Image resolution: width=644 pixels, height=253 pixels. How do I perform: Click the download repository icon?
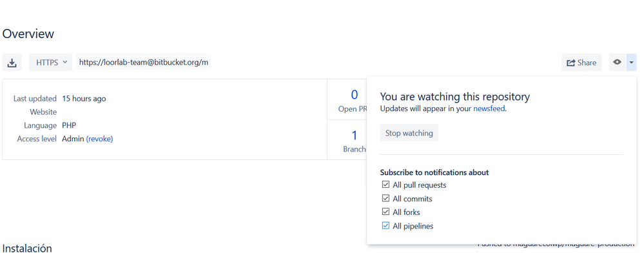click(x=12, y=63)
